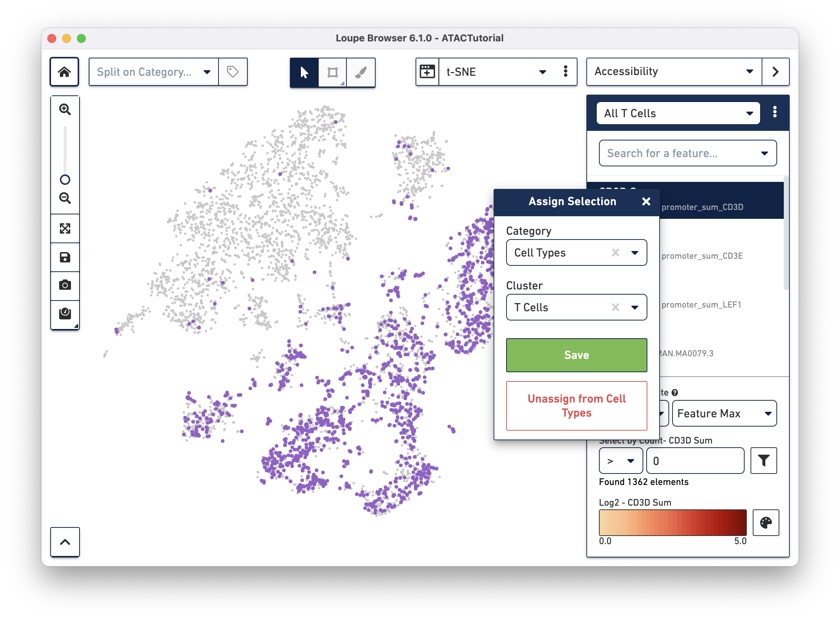This screenshot has width=840, height=621.
Task: Clear the Cell Types category selection
Action: [615, 252]
